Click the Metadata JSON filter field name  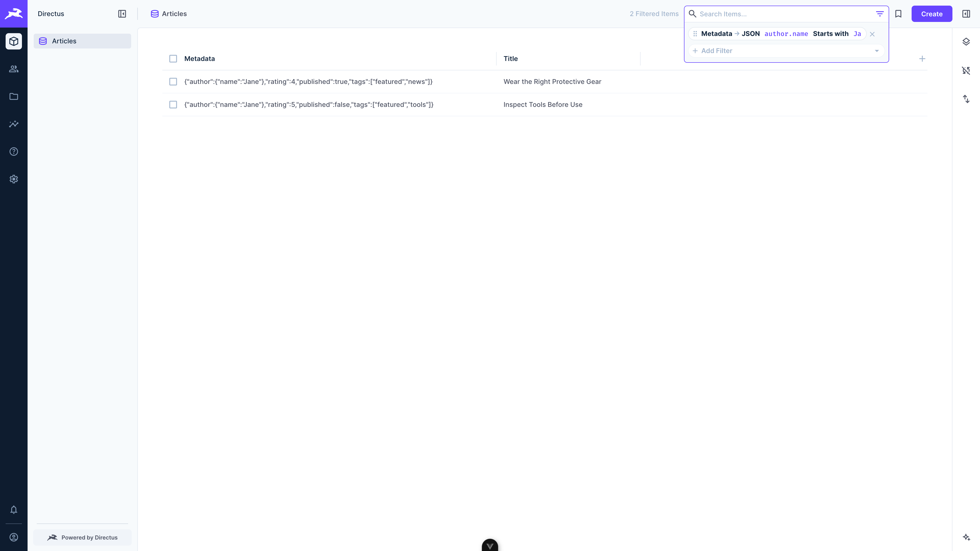click(730, 34)
